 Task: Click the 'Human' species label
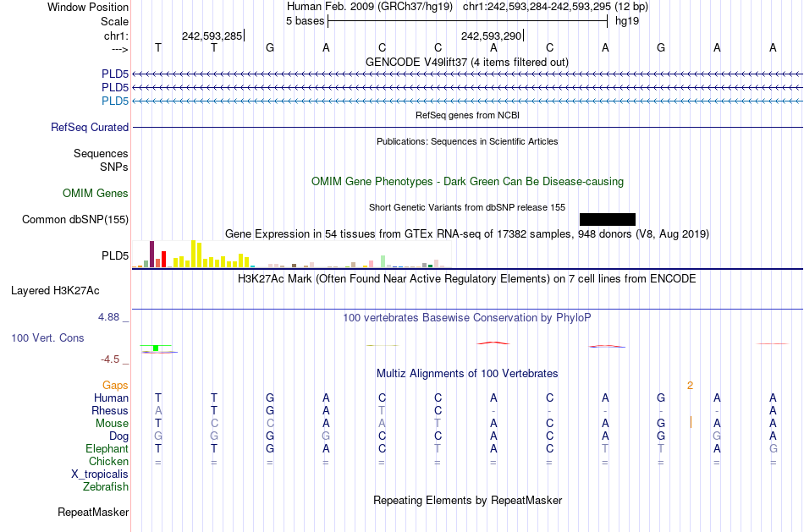pos(111,398)
